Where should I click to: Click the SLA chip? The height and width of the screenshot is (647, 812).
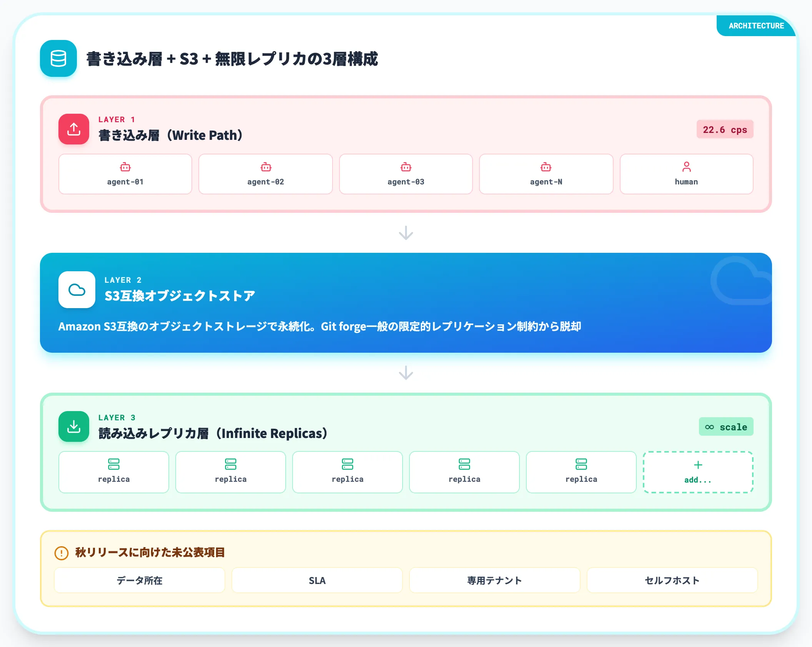(317, 580)
